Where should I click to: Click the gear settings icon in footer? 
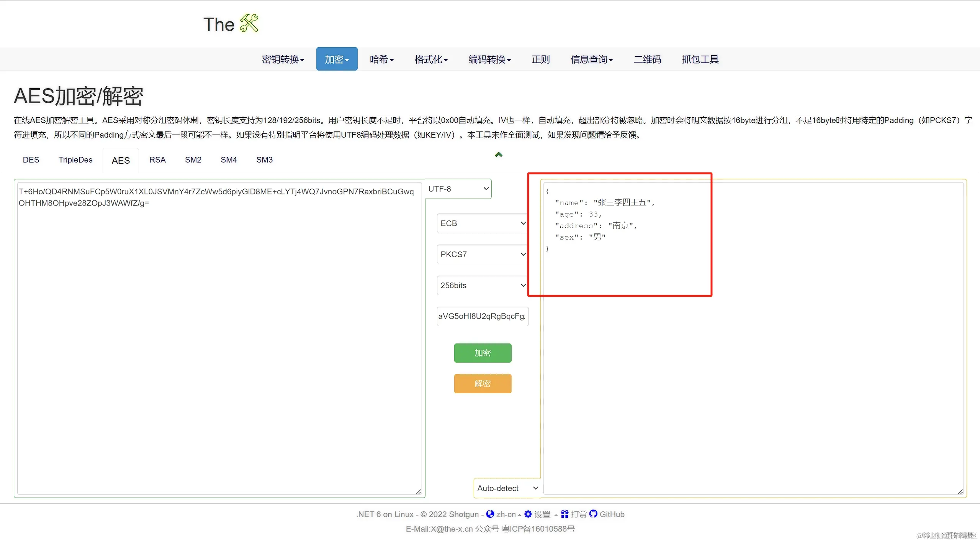(528, 514)
